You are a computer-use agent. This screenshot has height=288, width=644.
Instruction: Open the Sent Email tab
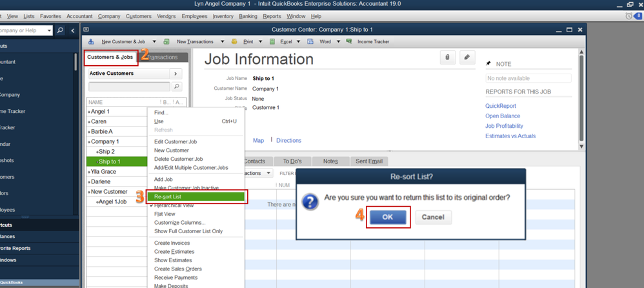(369, 161)
